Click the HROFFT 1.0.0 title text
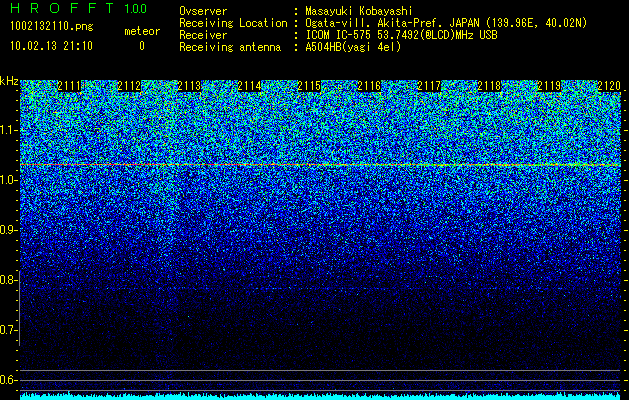629x400 pixels. click(x=79, y=8)
